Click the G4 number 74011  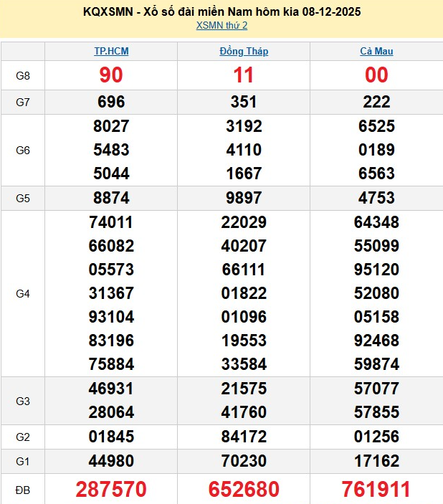(111, 222)
